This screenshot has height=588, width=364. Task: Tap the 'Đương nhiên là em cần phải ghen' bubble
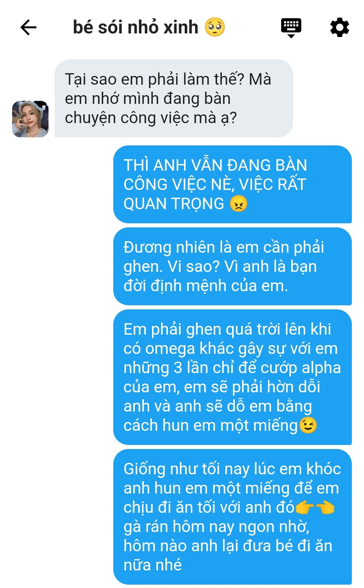(233, 267)
